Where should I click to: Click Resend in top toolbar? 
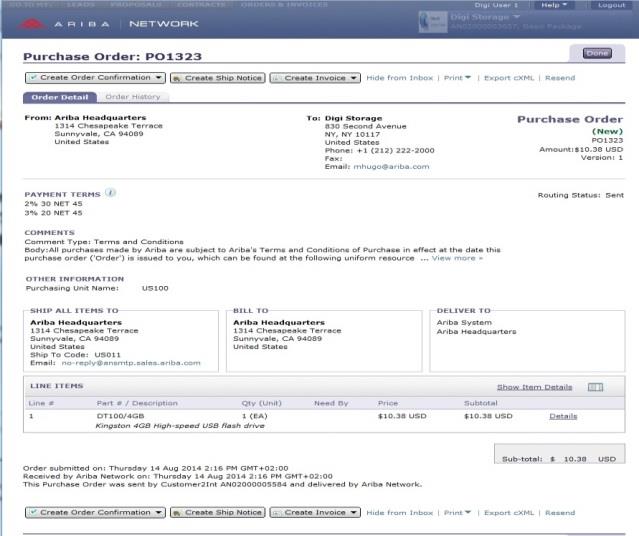click(560, 78)
